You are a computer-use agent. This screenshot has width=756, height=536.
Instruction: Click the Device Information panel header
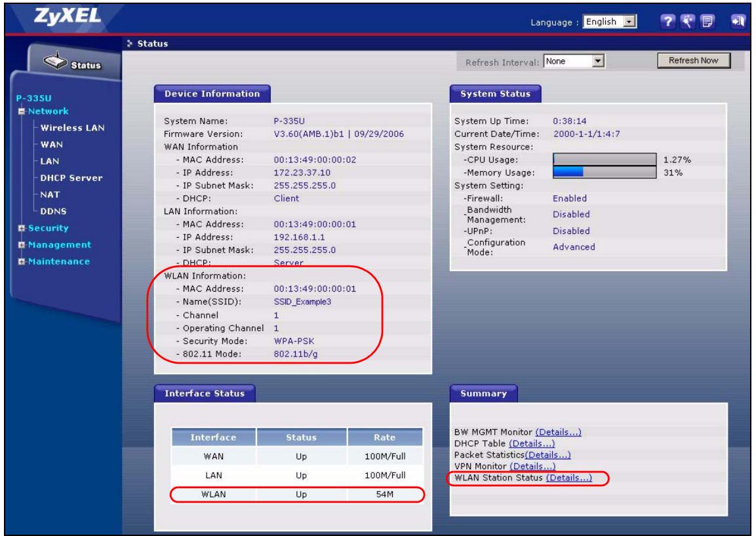(x=212, y=94)
